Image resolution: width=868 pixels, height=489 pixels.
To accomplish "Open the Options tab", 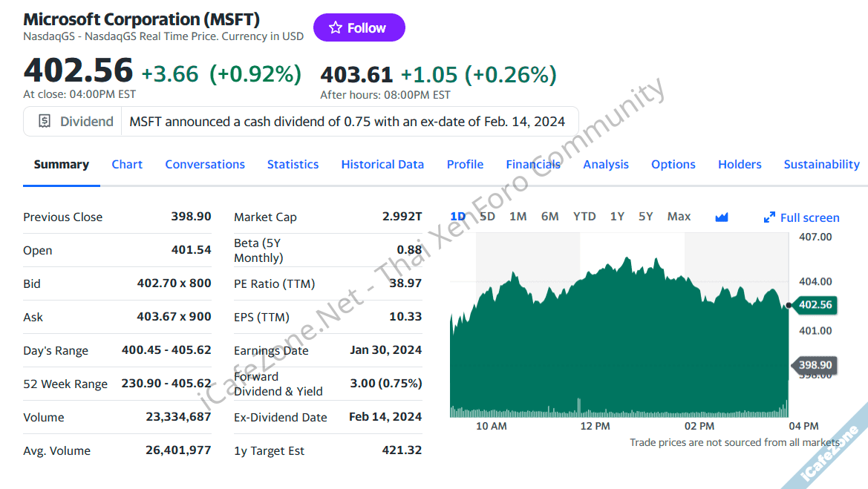I will click(x=673, y=165).
